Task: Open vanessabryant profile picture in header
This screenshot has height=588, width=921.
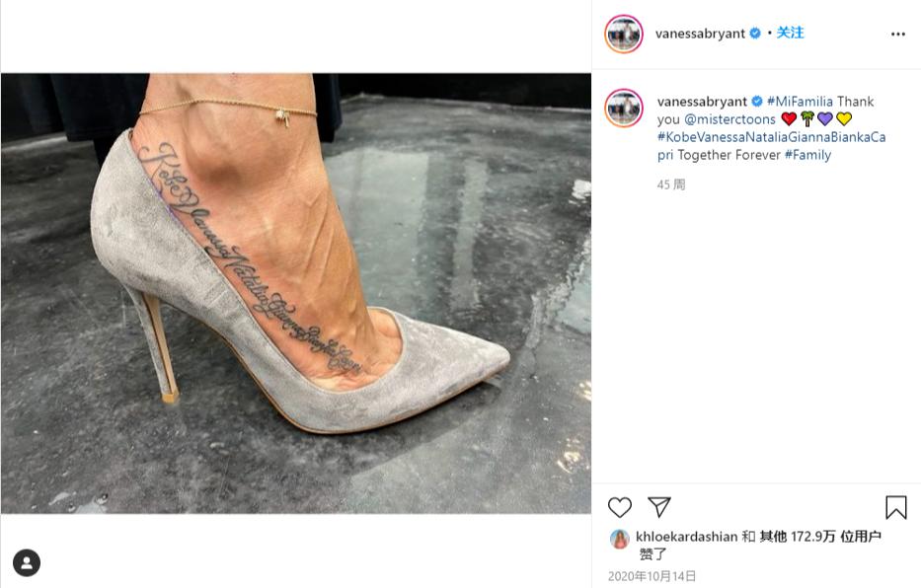Action: click(x=624, y=34)
